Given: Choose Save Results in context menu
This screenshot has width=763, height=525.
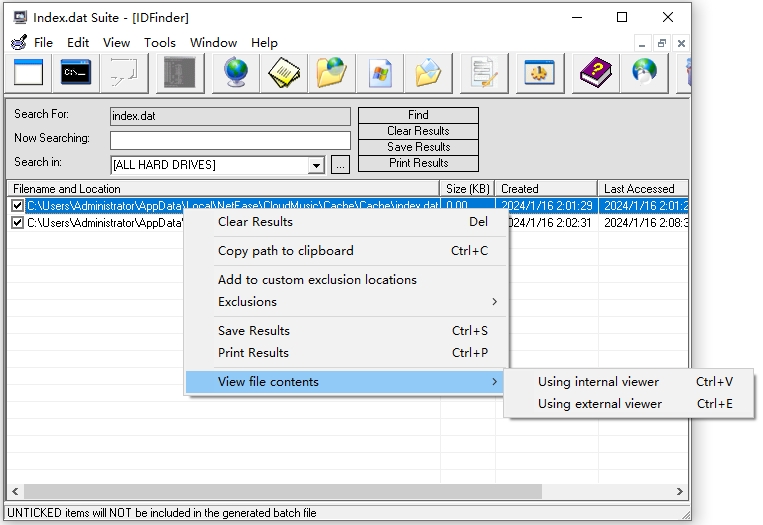Looking at the screenshot, I should 346,331.
